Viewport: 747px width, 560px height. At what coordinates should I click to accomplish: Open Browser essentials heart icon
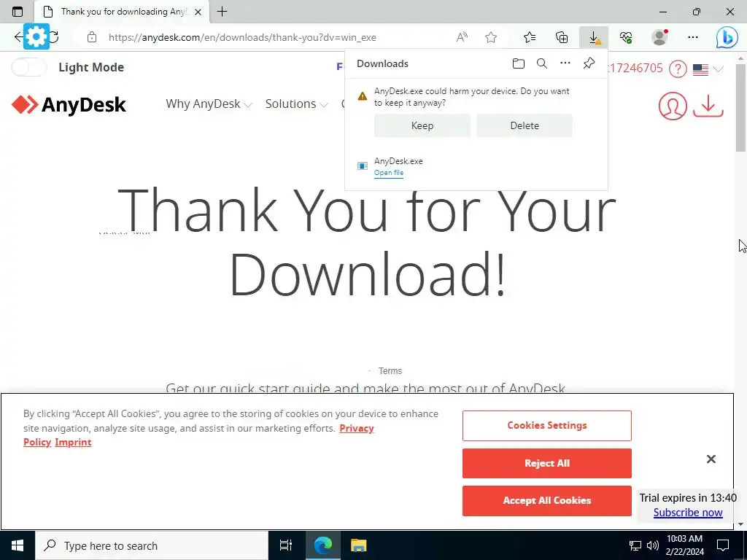(626, 37)
